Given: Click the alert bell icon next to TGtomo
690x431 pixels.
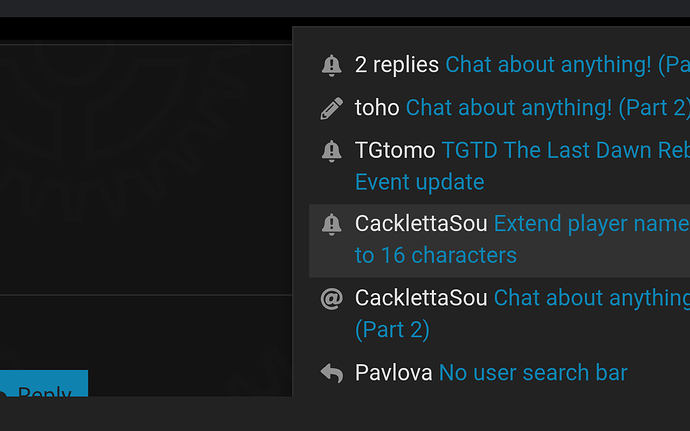Looking at the screenshot, I should (331, 151).
